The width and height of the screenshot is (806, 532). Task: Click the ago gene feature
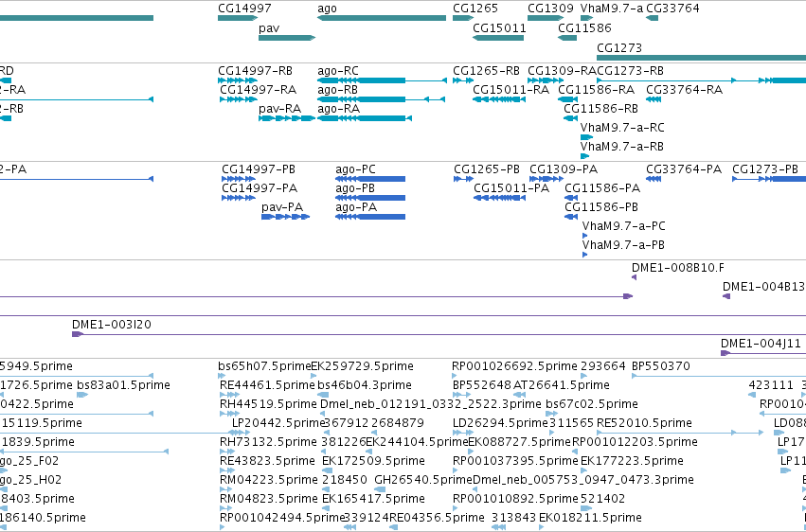pos(382,18)
